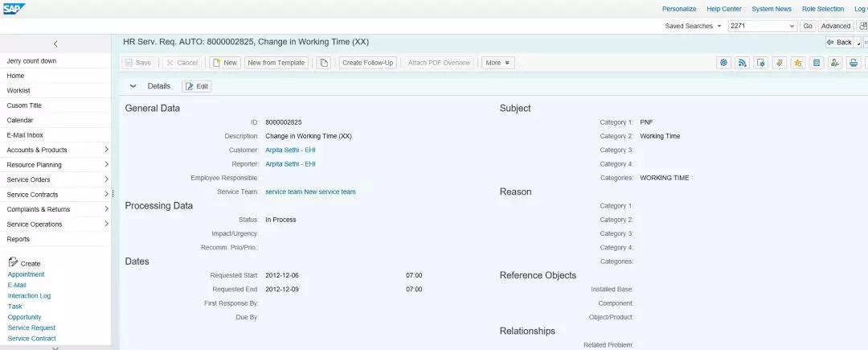Create an Appointment link
The image size is (868, 350).
(26, 274)
